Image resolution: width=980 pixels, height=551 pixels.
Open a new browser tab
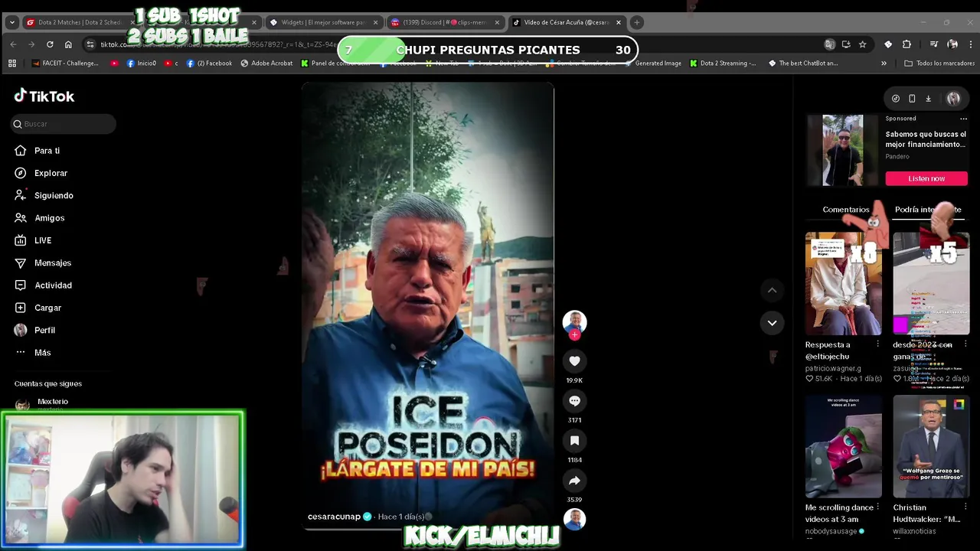click(636, 22)
